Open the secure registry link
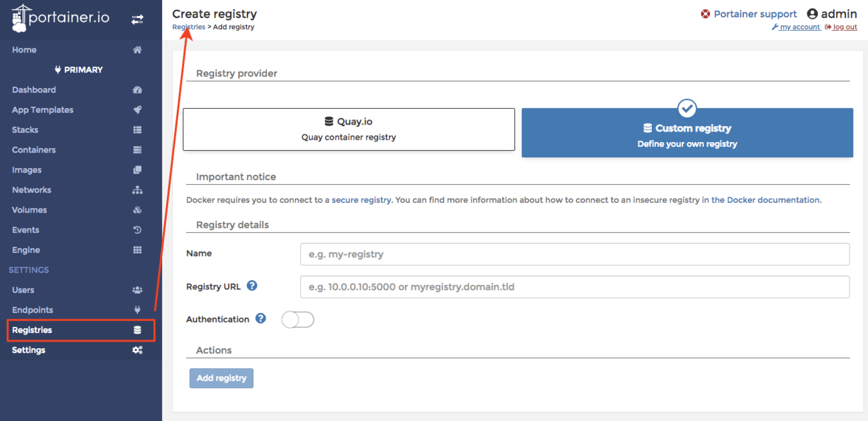Viewport: 868px width, 421px height. 361,200
